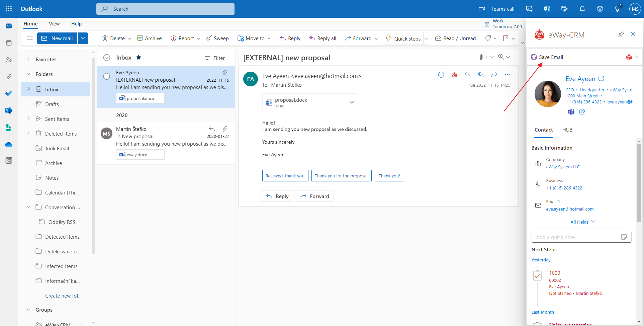
Task: Collapse the Folders section
Action: click(28, 74)
